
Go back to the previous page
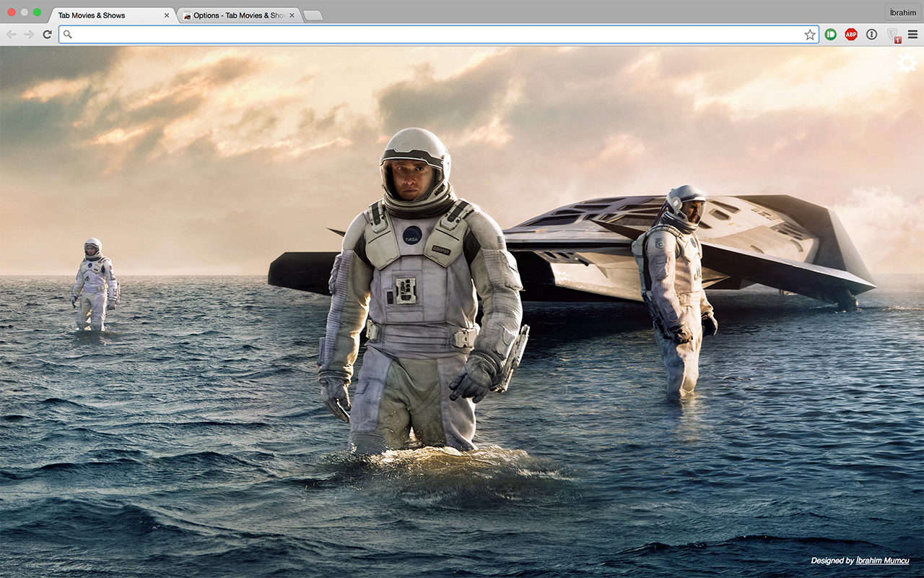[x=12, y=35]
